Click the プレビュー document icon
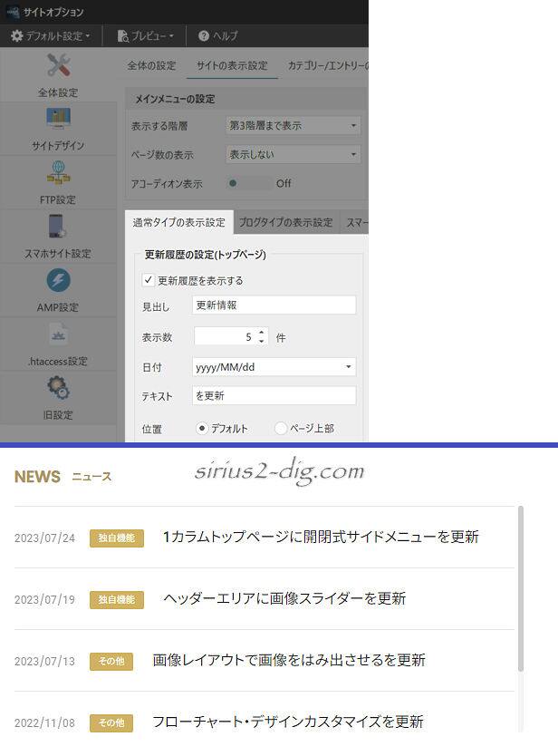The height and width of the screenshot is (756, 558). click(123, 35)
